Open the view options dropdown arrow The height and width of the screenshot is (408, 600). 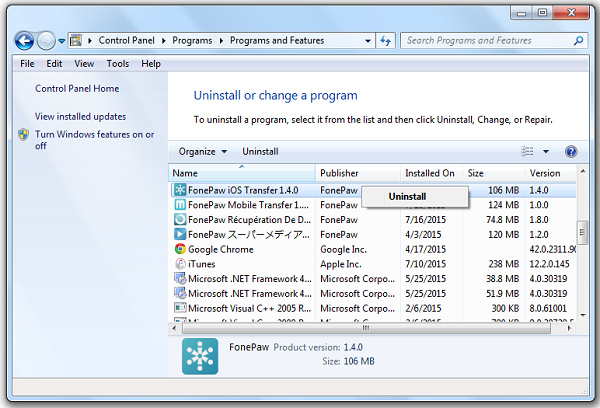pyautogui.click(x=546, y=152)
